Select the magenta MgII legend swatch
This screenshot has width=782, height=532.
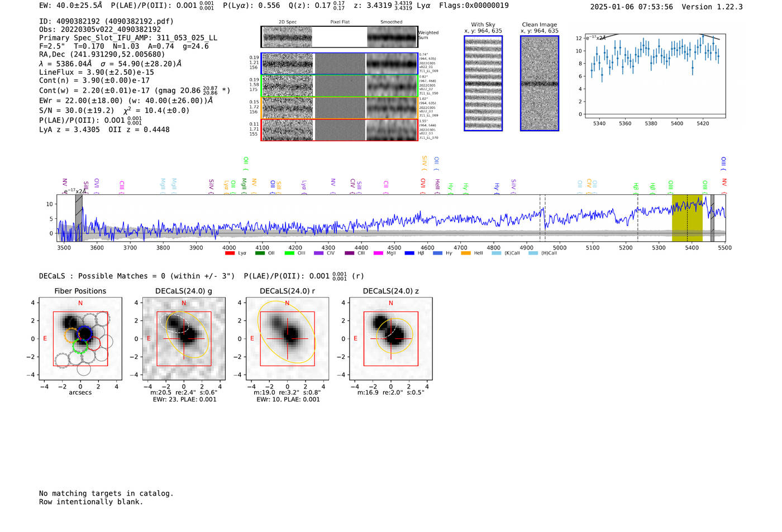379,253
